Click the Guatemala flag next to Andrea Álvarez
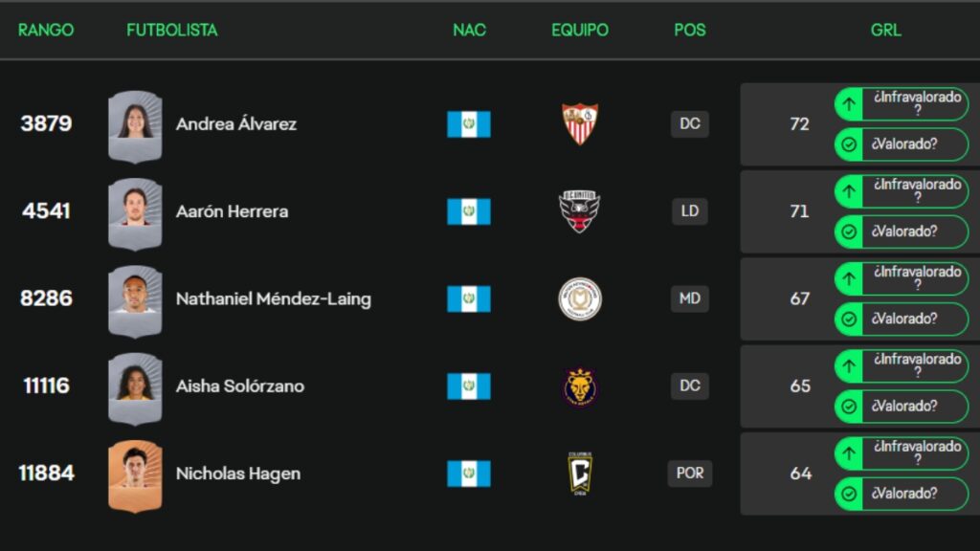This screenshot has height=551, width=980. [469, 124]
